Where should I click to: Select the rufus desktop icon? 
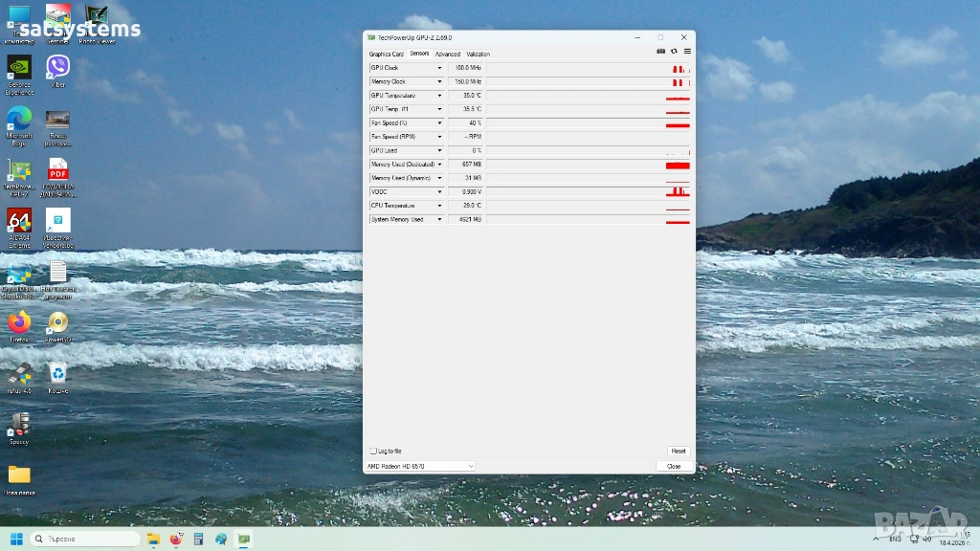[19, 378]
